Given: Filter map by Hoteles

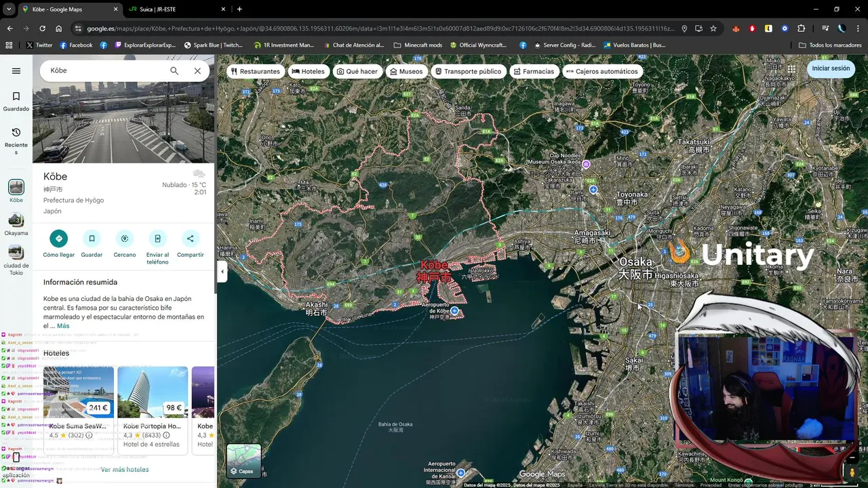Looking at the screenshot, I should 309,71.
